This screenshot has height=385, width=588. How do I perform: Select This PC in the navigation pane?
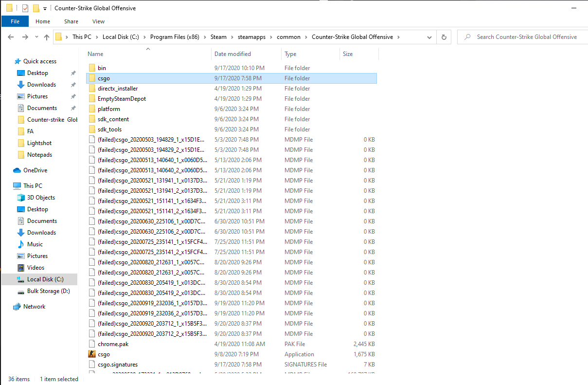coord(33,186)
